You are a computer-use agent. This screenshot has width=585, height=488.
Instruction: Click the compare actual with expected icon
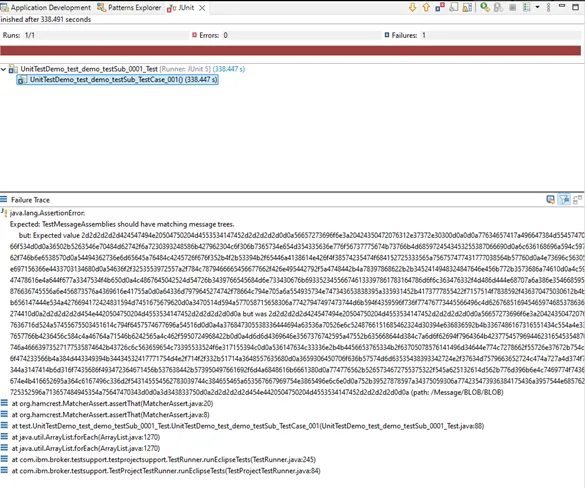(x=578, y=200)
